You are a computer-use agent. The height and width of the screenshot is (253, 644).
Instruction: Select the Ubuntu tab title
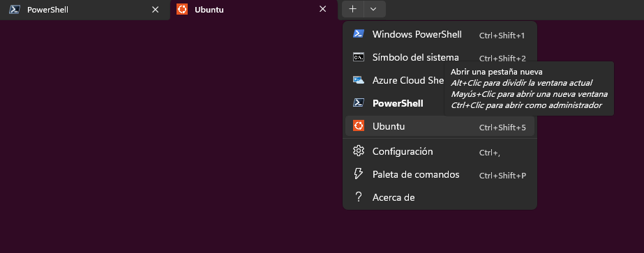tap(209, 10)
